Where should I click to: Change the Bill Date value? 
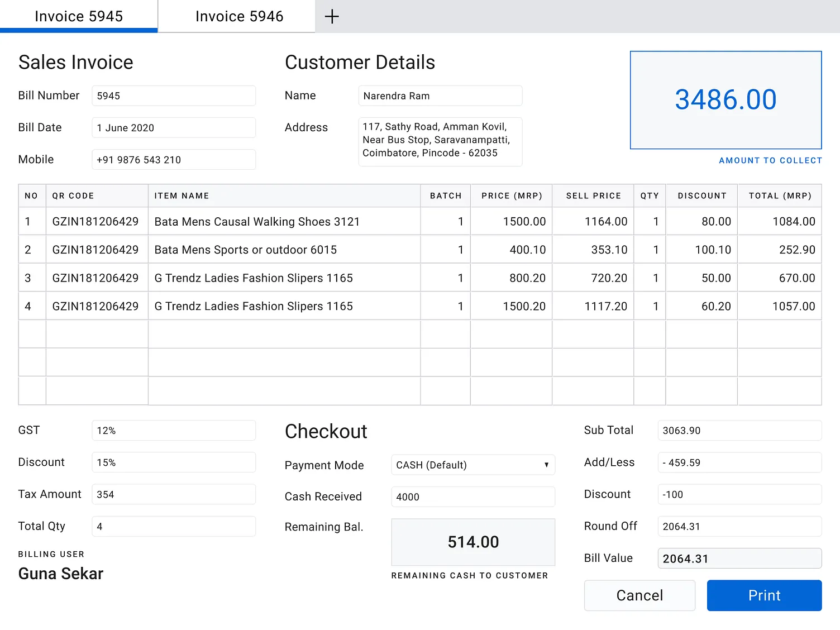[174, 127]
